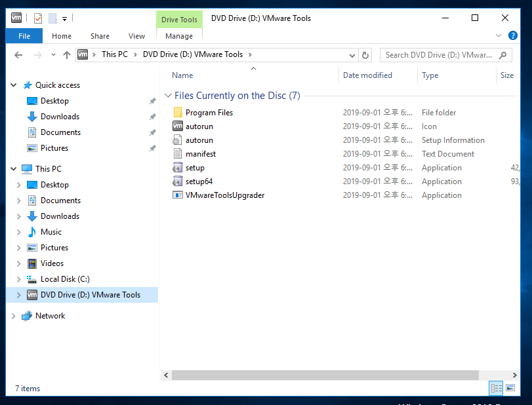This screenshot has height=405, width=532.
Task: Expand Downloads under This PC
Action: pyautogui.click(x=18, y=216)
